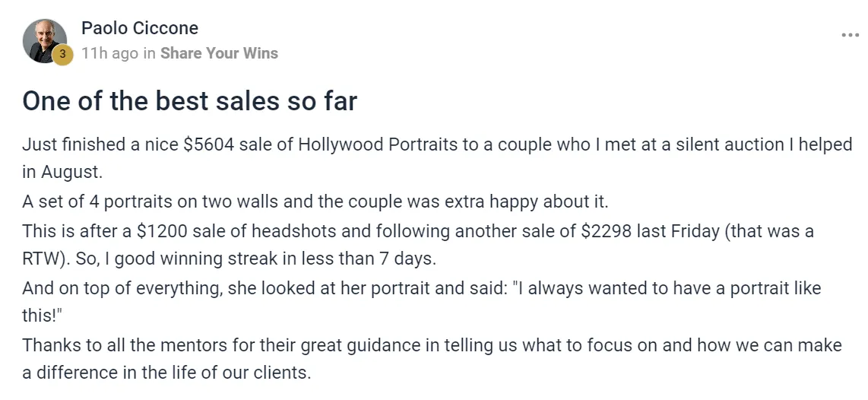
Task: Click the 11h ago timestamp
Action: pos(109,53)
